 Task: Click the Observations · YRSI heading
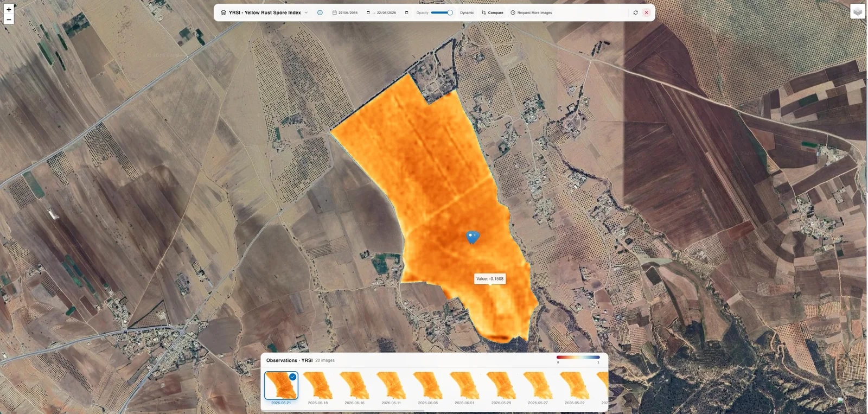[289, 360]
